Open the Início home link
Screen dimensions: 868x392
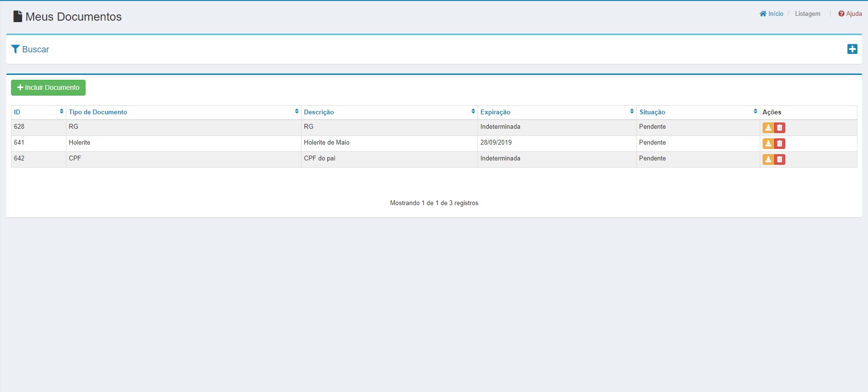click(x=771, y=13)
